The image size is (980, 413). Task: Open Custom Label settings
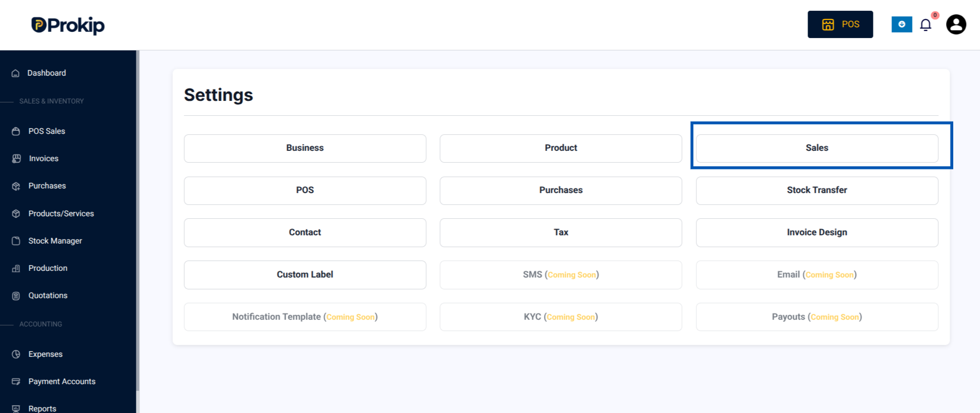[305, 275]
